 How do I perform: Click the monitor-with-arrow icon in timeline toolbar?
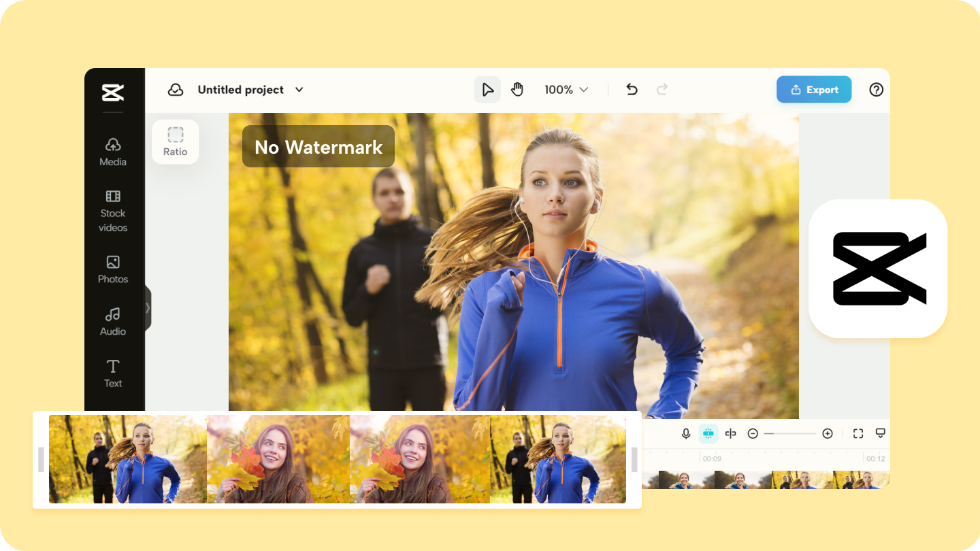click(x=880, y=433)
